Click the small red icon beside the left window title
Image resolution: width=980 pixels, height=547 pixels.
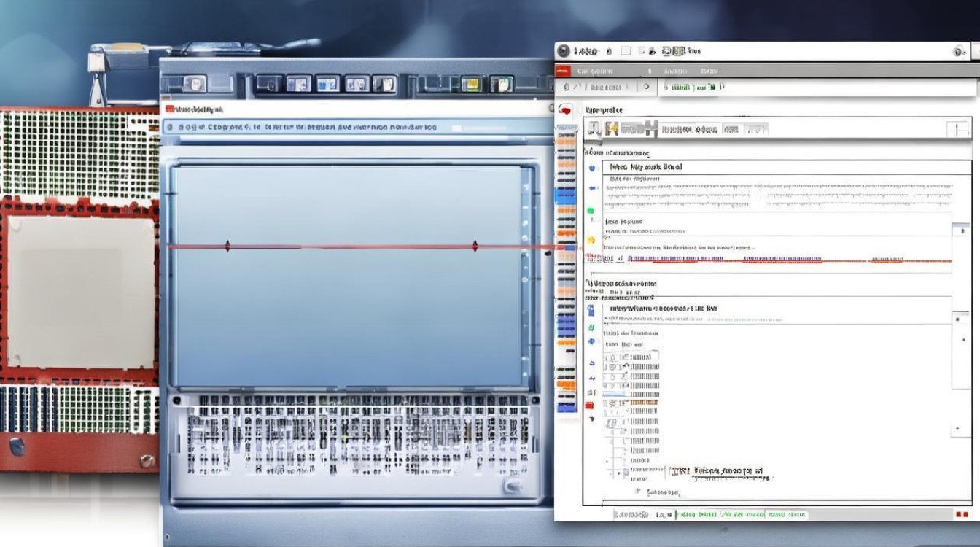[170, 109]
